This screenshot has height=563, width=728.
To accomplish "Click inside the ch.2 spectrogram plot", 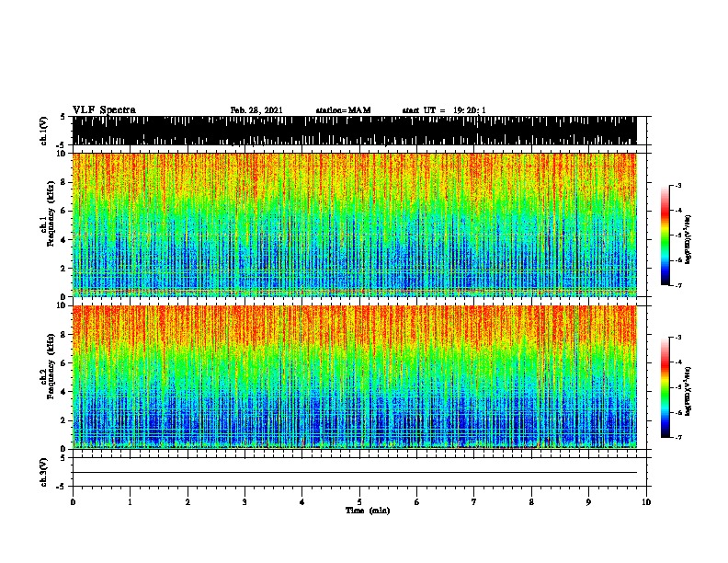I will pyautogui.click(x=355, y=377).
